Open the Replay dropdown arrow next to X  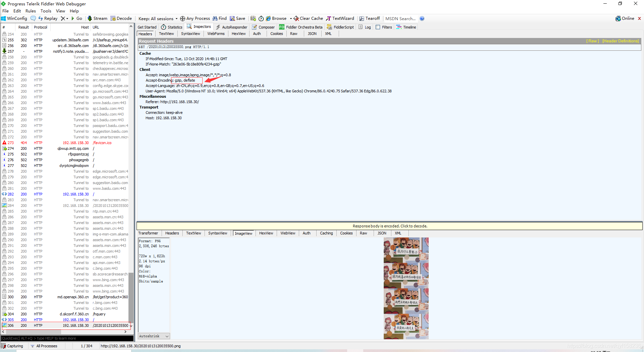67,19
